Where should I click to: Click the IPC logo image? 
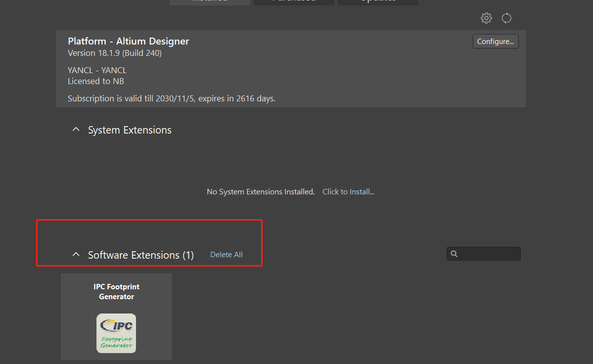116,333
